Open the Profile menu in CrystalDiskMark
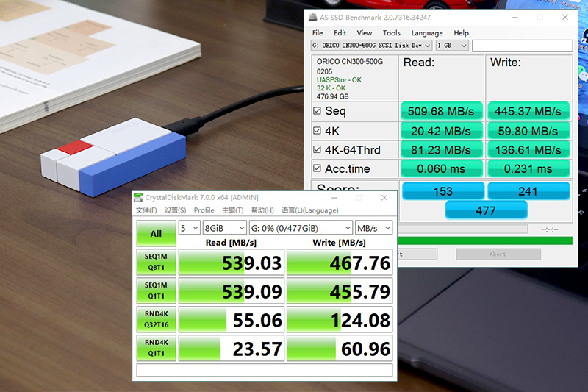588x392 pixels. (204, 210)
